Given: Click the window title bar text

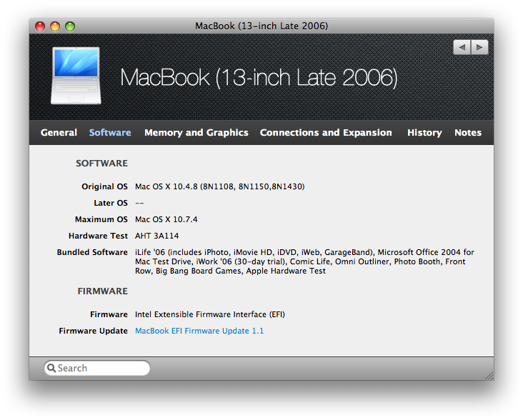Looking at the screenshot, I should [x=261, y=26].
